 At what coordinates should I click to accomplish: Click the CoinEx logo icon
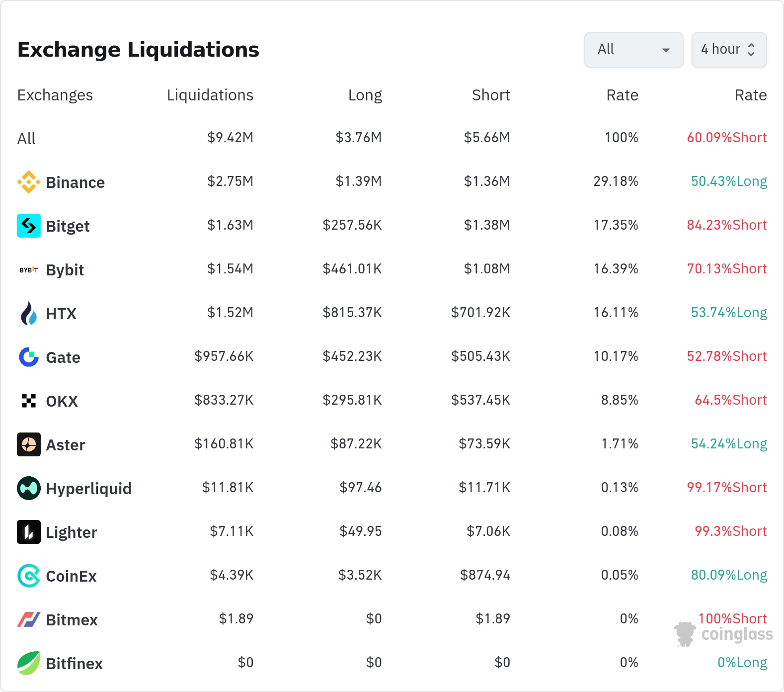(x=29, y=576)
